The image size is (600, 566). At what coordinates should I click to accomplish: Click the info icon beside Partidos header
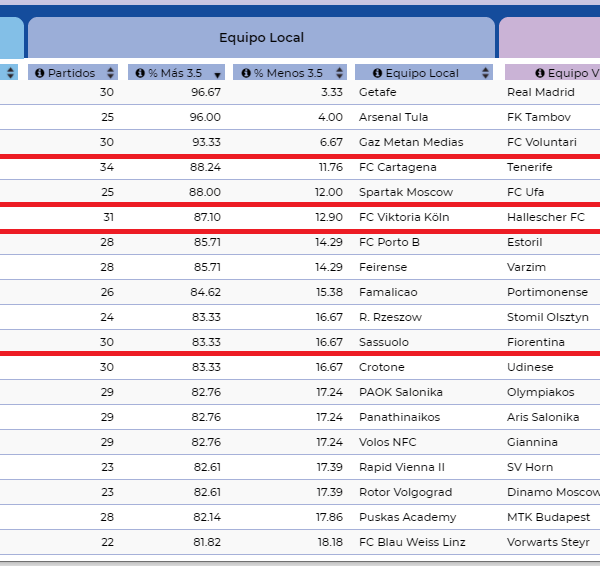pos(39,73)
